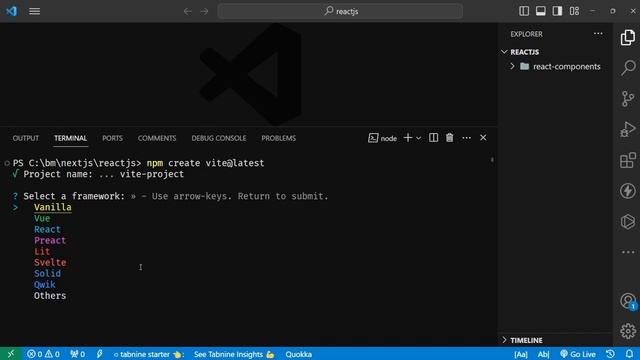640x360 pixels.
Task: Click Others framework option
Action: (50, 296)
